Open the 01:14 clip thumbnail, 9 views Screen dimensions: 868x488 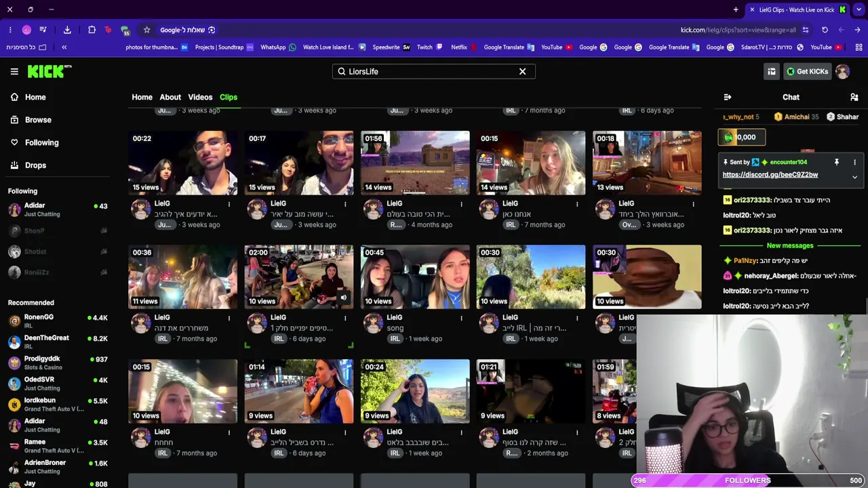click(x=299, y=391)
